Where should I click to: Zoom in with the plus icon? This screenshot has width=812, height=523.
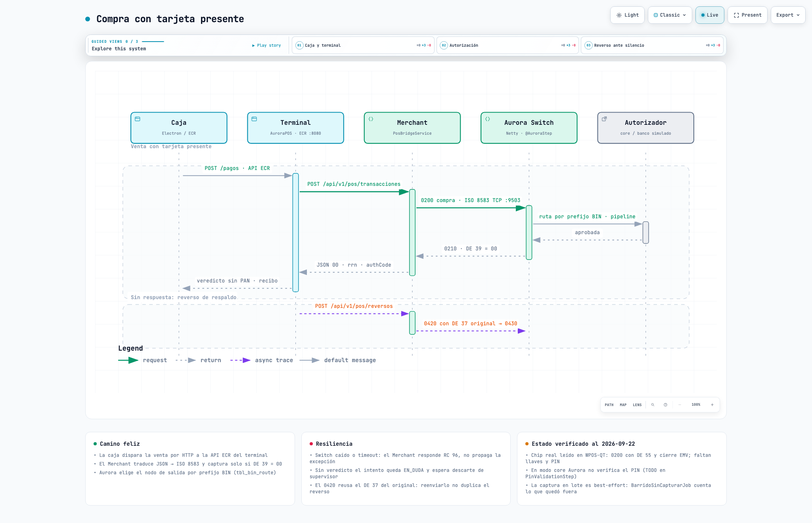click(x=712, y=405)
